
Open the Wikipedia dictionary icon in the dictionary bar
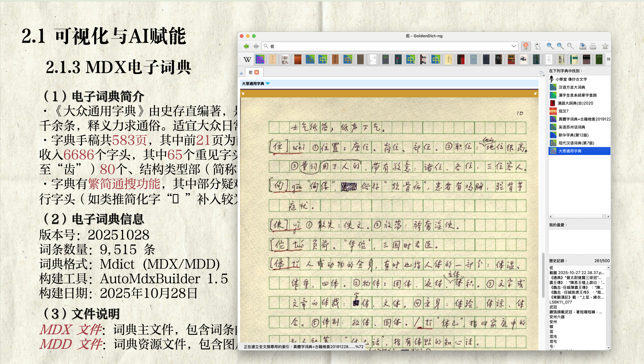(247, 60)
